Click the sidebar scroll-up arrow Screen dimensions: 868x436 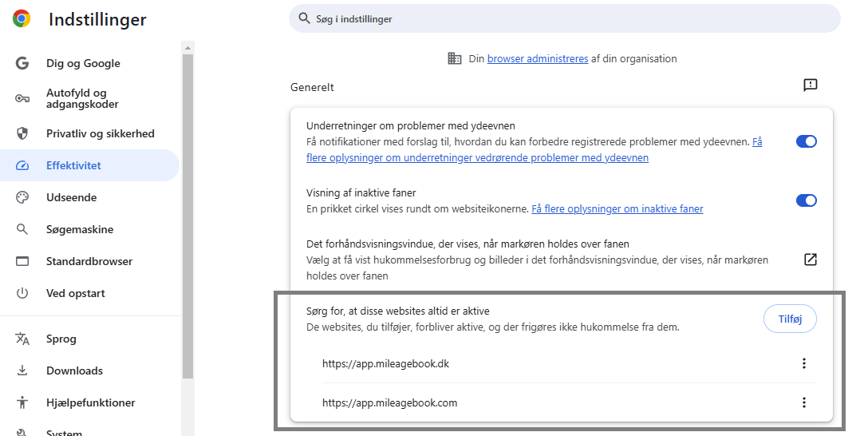[x=187, y=48]
